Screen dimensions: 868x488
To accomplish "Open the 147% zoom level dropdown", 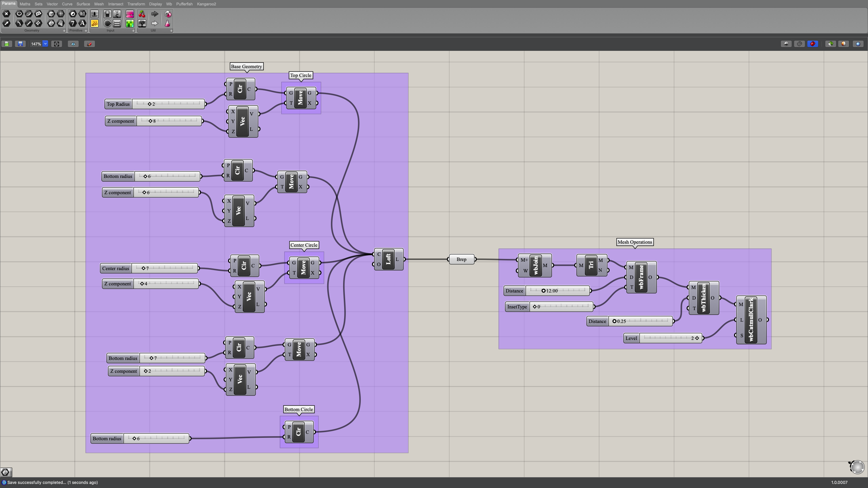I will (x=45, y=44).
